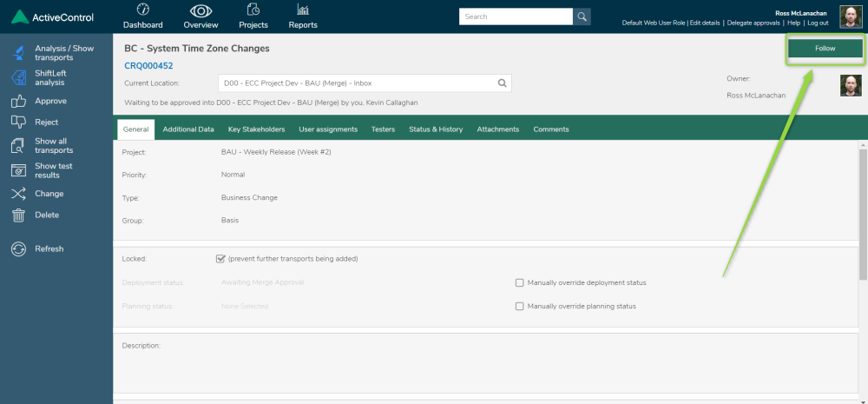The width and height of the screenshot is (868, 404).
Task: Click the Log out link
Action: click(x=818, y=23)
